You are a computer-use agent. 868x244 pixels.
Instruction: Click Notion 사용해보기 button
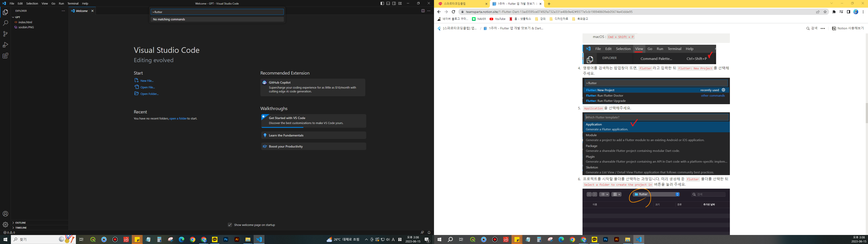tap(848, 29)
